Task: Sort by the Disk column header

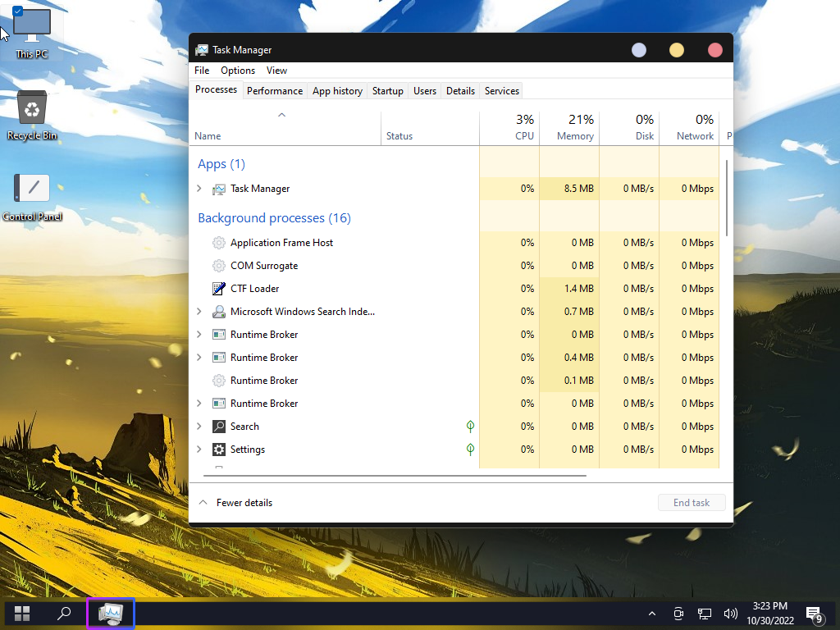Action: pyautogui.click(x=629, y=127)
